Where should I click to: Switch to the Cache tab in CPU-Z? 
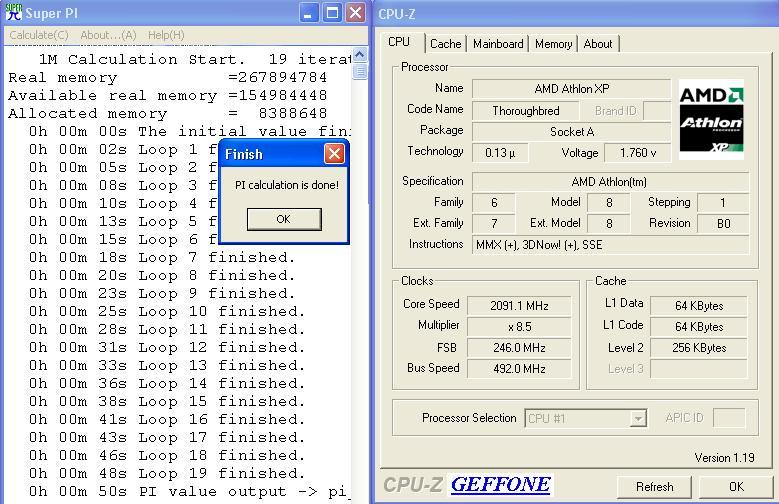pos(446,44)
